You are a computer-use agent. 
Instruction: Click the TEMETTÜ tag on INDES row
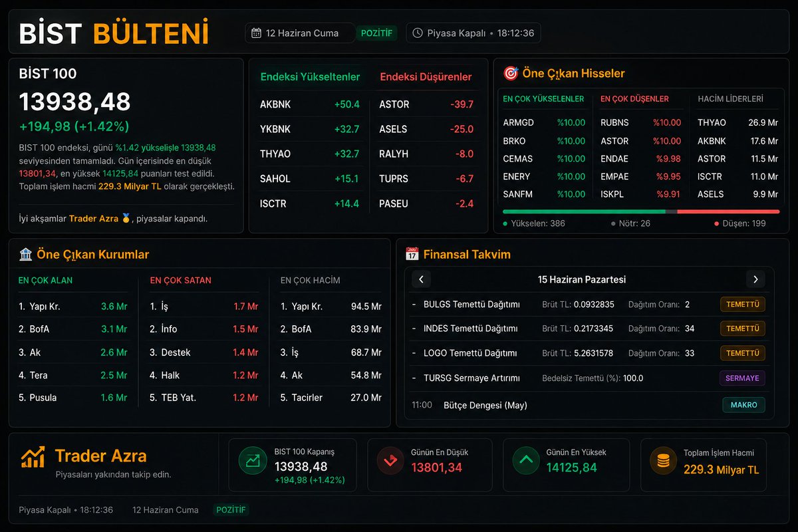(743, 329)
